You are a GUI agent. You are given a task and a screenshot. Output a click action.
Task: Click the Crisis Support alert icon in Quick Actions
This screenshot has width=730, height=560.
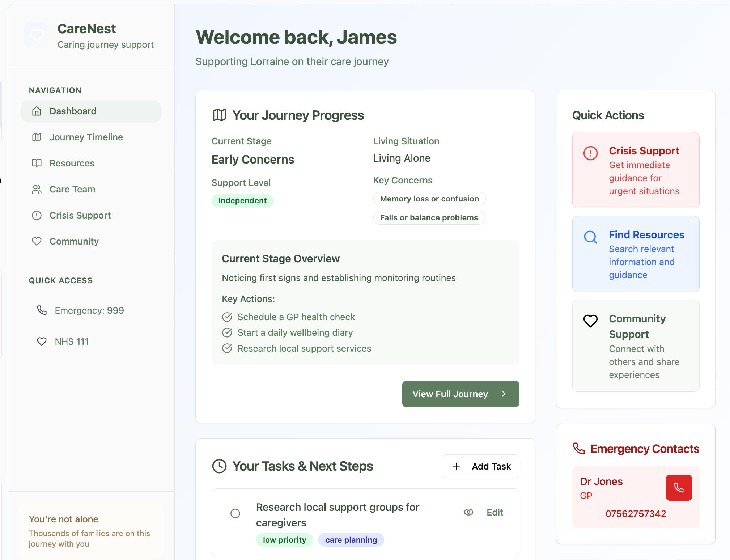(590, 153)
